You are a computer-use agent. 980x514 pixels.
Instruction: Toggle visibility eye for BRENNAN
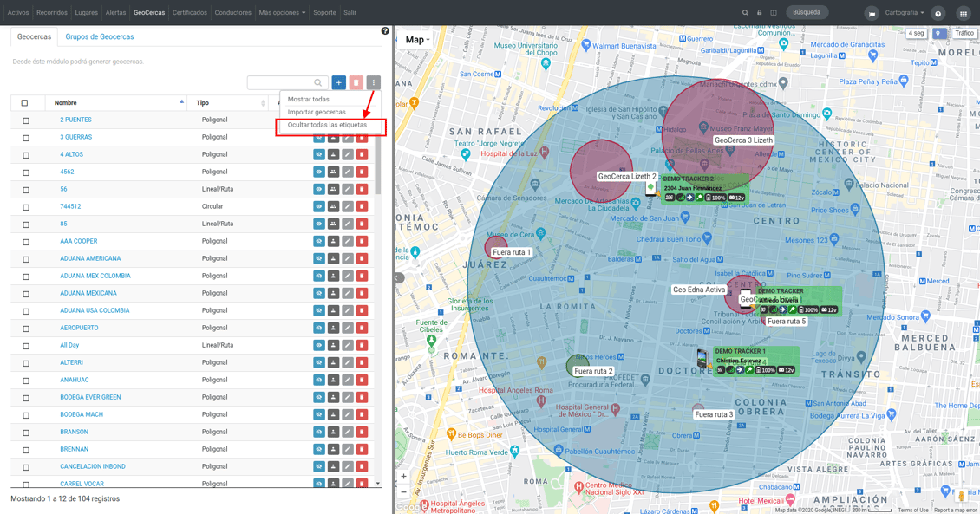[319, 449]
